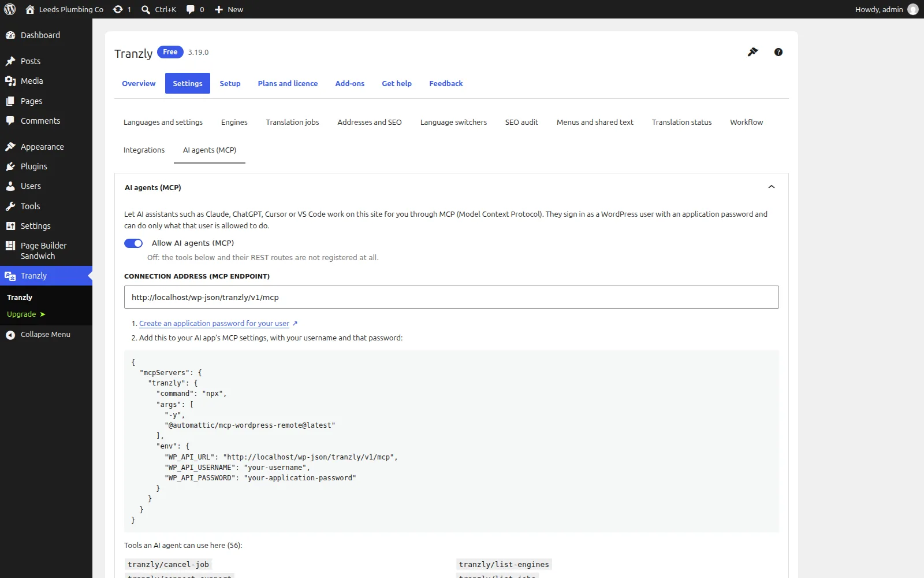
Task: Open Dashboard in the sidebar
Action: tap(46, 35)
